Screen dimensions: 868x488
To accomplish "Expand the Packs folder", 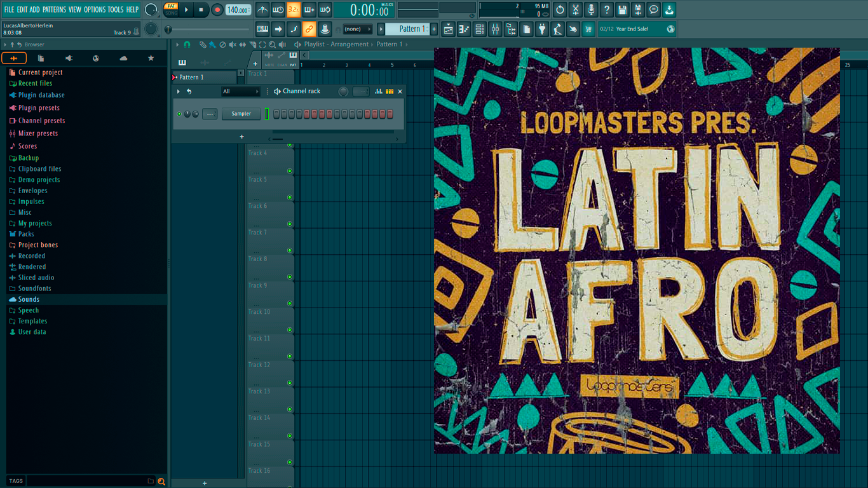I will (x=26, y=234).
